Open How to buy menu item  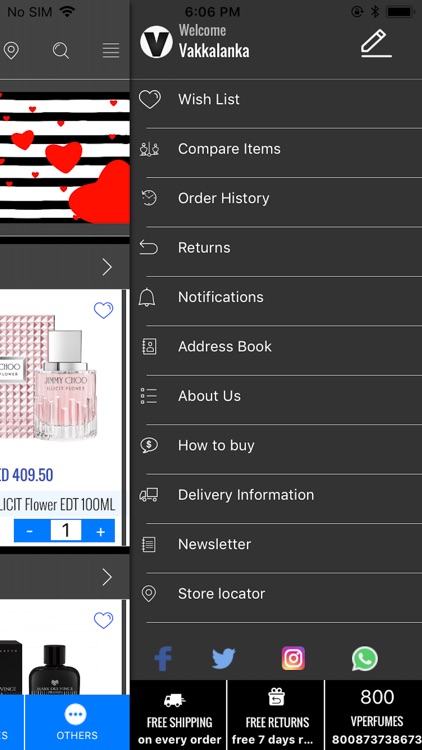point(276,445)
